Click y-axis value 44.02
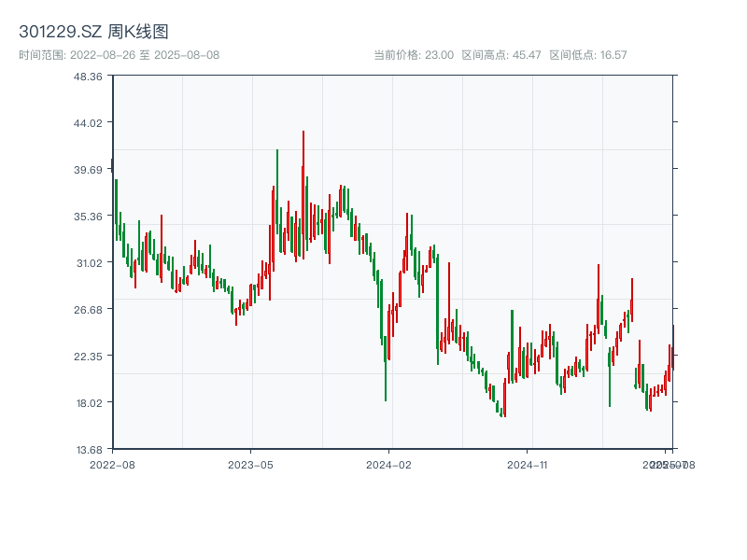747x560 pixels. [88, 123]
